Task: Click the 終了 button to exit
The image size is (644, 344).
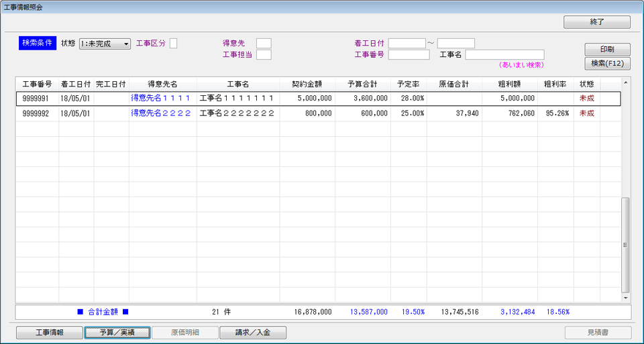Action: tap(596, 22)
